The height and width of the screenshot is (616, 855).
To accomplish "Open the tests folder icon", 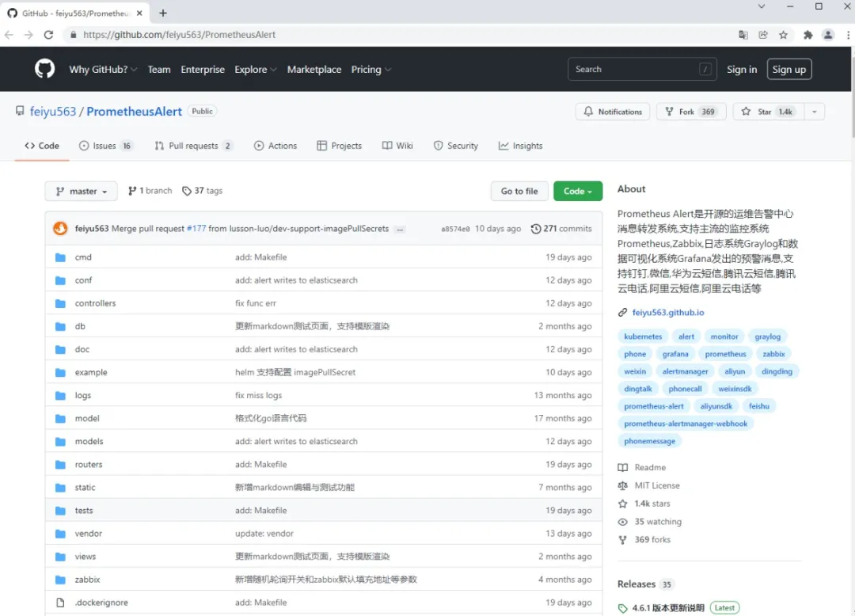I will (60, 511).
